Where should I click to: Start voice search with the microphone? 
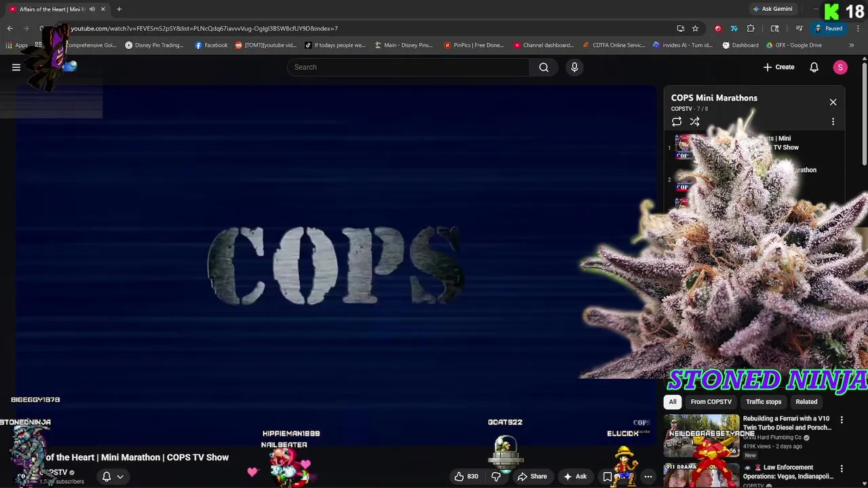(574, 67)
